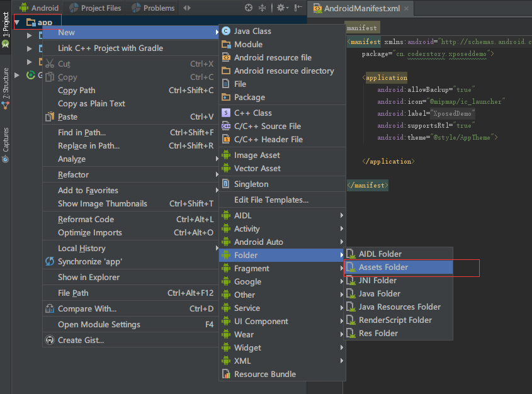This screenshot has width=532, height=394.
Task: Expand the Gradle Scripts tree node
Action: [x=17, y=75]
